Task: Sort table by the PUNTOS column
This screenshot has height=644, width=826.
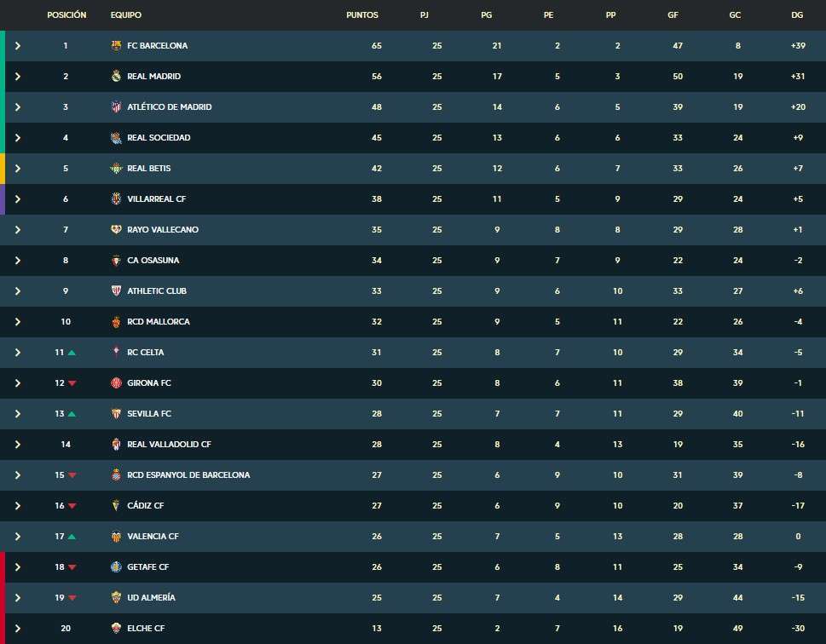Action: (x=361, y=14)
